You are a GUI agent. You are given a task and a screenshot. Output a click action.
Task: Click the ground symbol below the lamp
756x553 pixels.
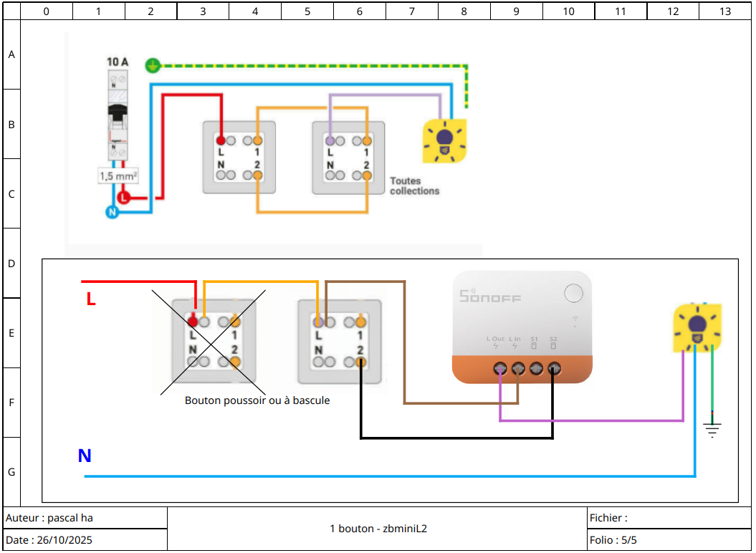coord(712,429)
